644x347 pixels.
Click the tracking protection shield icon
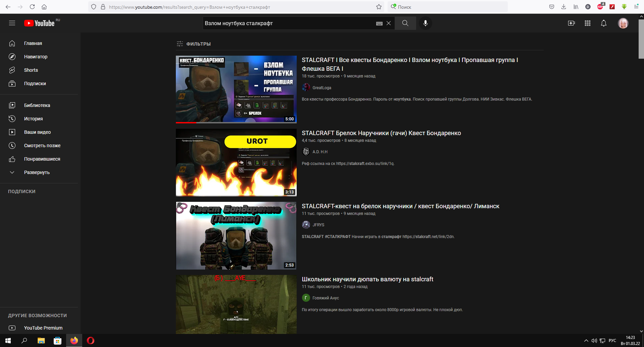[94, 7]
